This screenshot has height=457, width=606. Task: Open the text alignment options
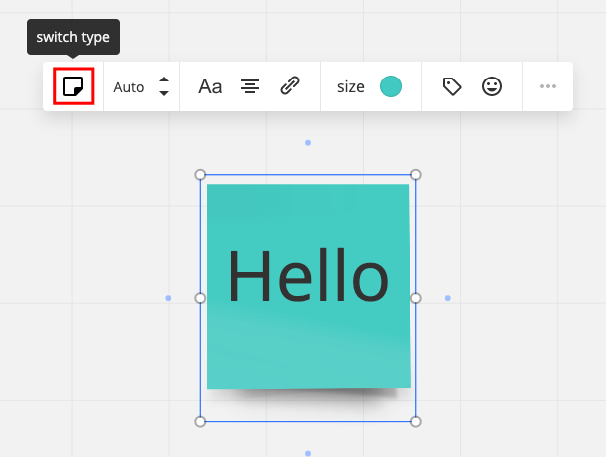click(250, 87)
